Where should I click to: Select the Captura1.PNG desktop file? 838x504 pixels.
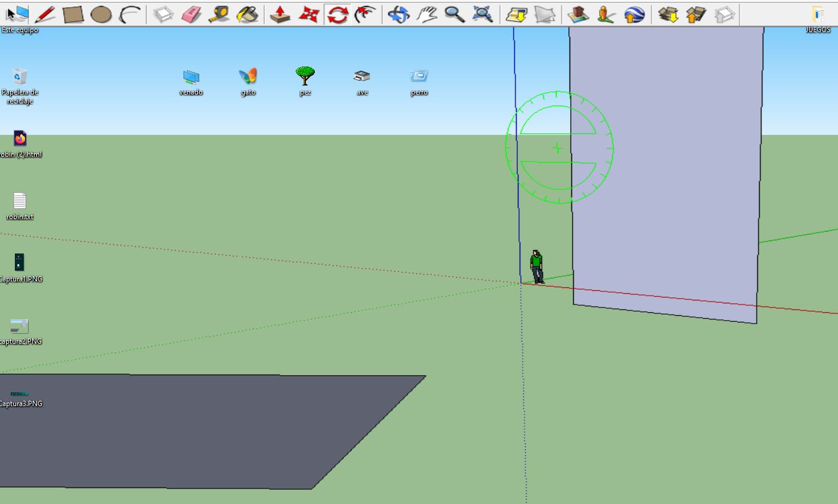[20, 268]
